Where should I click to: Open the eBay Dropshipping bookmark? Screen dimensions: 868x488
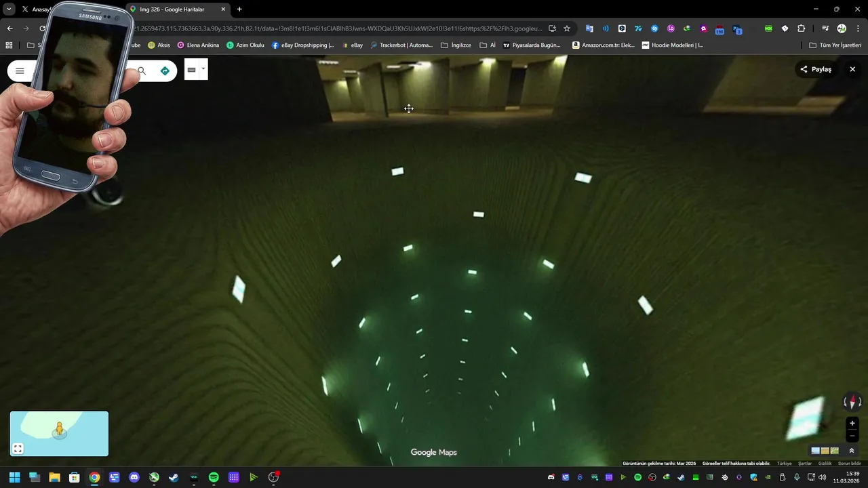tap(302, 45)
